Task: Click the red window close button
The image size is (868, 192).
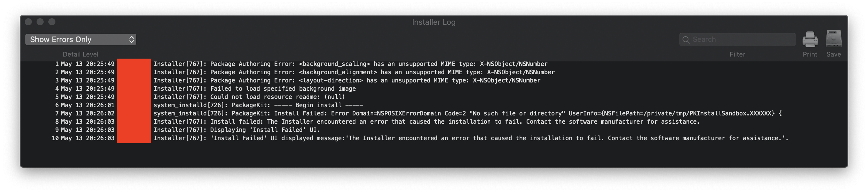Action: (x=28, y=22)
